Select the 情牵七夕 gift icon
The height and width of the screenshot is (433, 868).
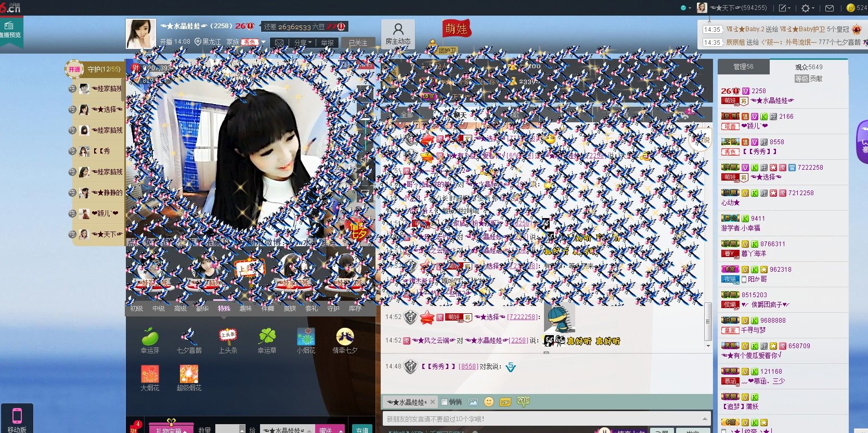pyautogui.click(x=345, y=336)
